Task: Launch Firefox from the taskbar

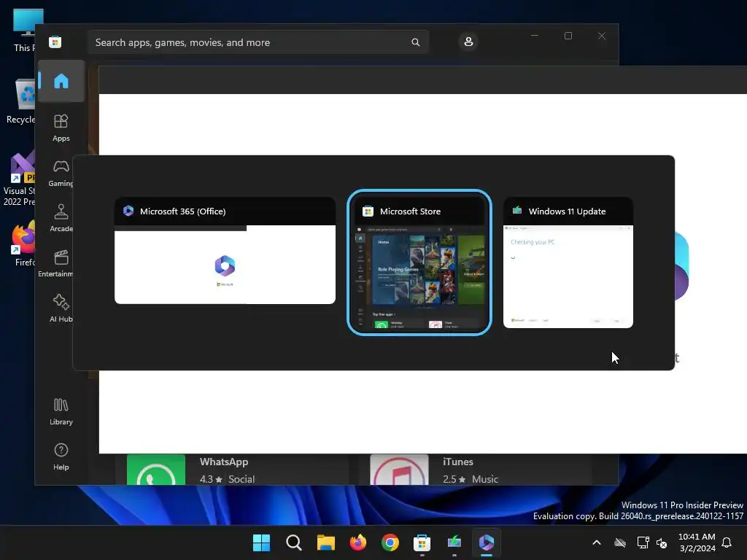Action: 357,542
